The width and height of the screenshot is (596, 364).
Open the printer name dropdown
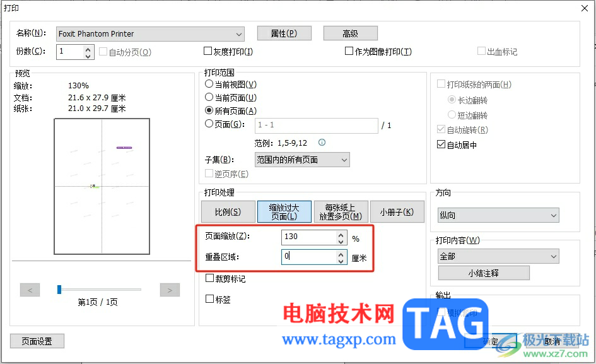tap(150, 34)
